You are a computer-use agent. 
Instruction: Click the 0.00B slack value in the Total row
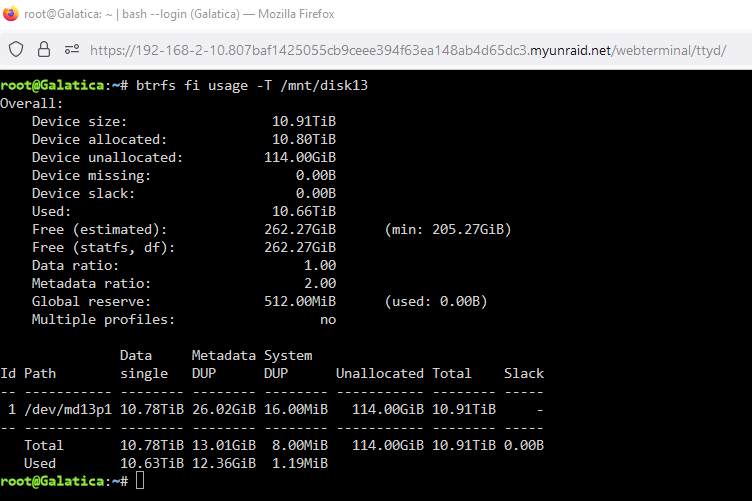coord(524,445)
